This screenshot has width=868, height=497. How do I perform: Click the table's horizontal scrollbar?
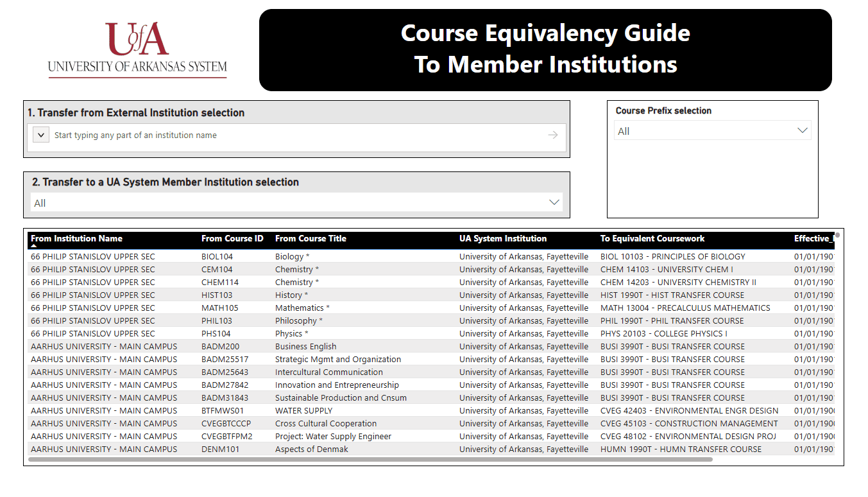click(370, 459)
